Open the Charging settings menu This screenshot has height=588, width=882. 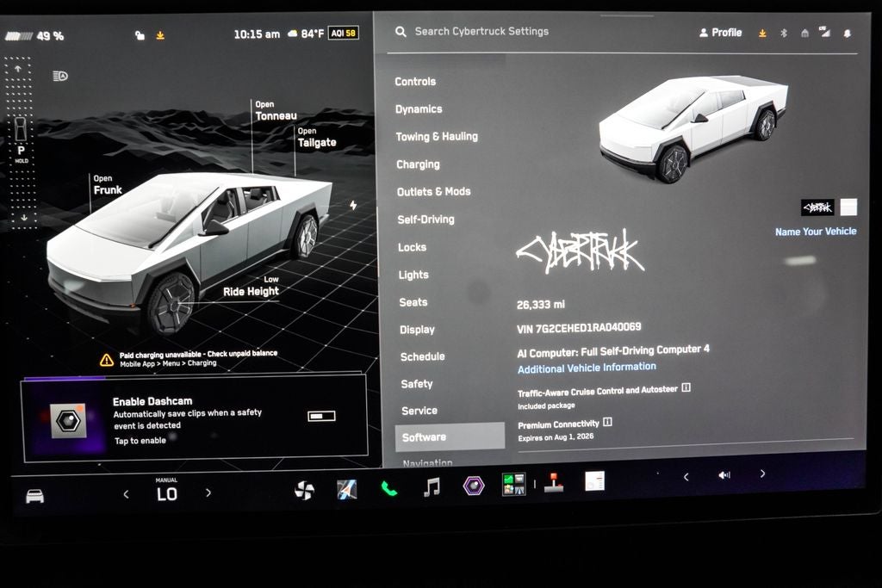pos(418,164)
